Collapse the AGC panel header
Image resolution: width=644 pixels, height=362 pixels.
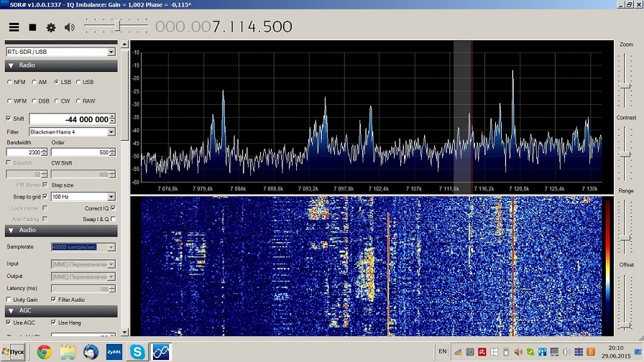61,311
